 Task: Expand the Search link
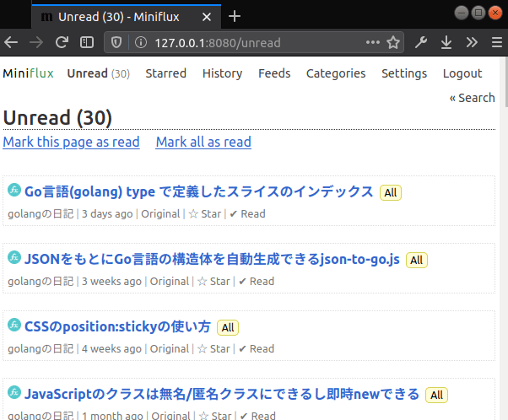[473, 98]
